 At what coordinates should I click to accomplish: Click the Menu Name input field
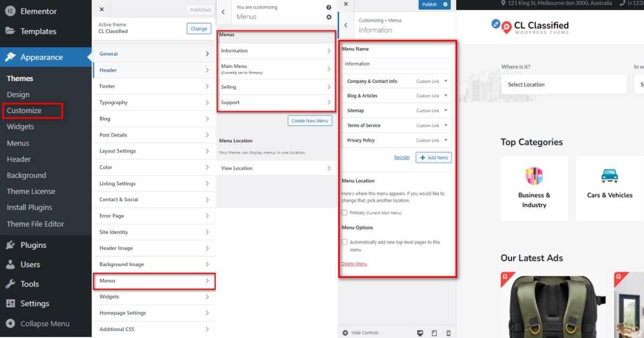[397, 64]
